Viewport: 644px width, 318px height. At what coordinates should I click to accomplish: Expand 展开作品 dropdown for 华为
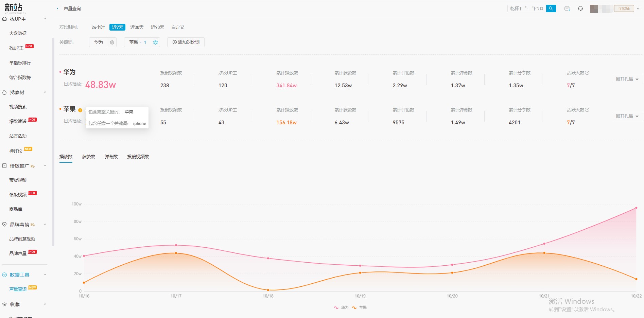pos(627,79)
